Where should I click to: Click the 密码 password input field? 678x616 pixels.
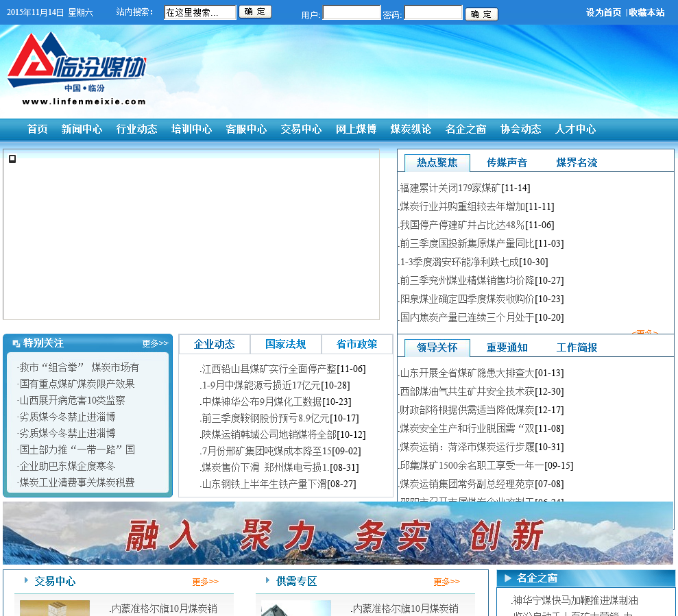(433, 12)
